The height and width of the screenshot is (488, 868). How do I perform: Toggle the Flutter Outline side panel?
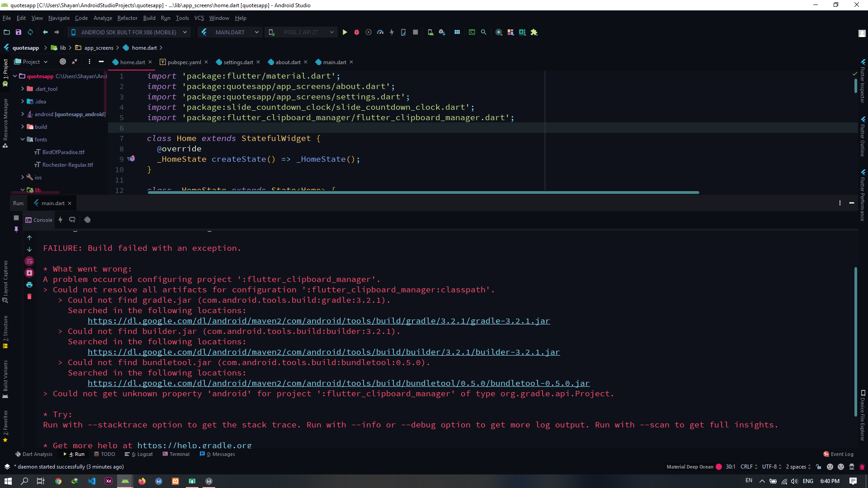(863, 137)
